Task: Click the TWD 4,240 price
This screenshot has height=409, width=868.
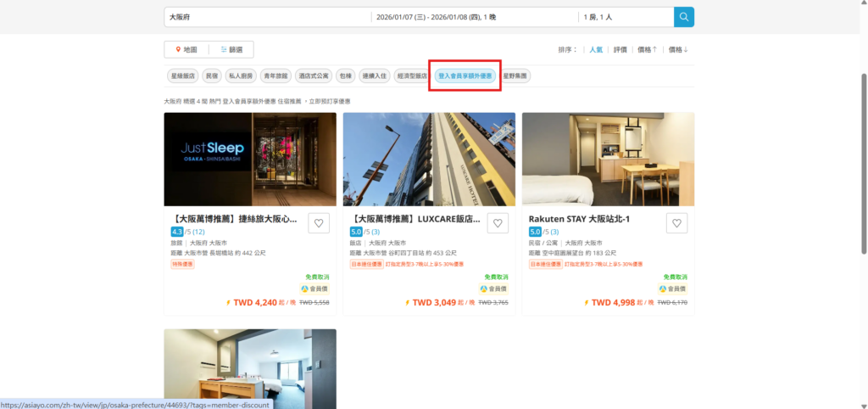Action: 255,303
